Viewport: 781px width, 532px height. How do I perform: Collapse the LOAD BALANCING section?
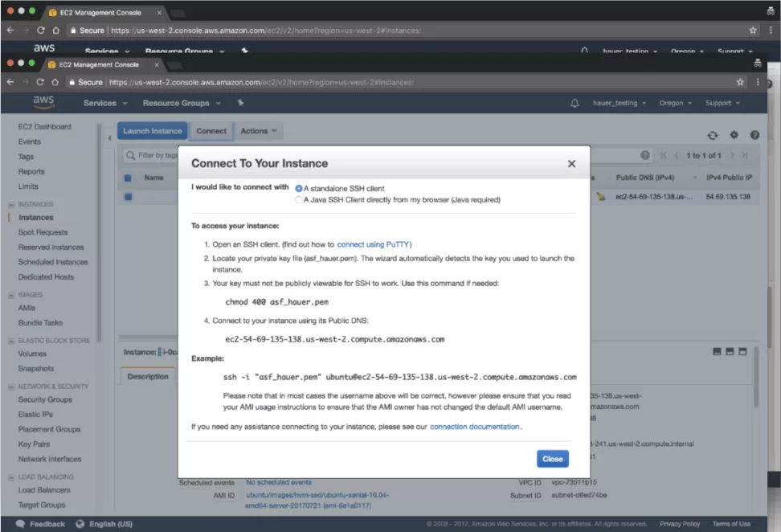[11, 477]
